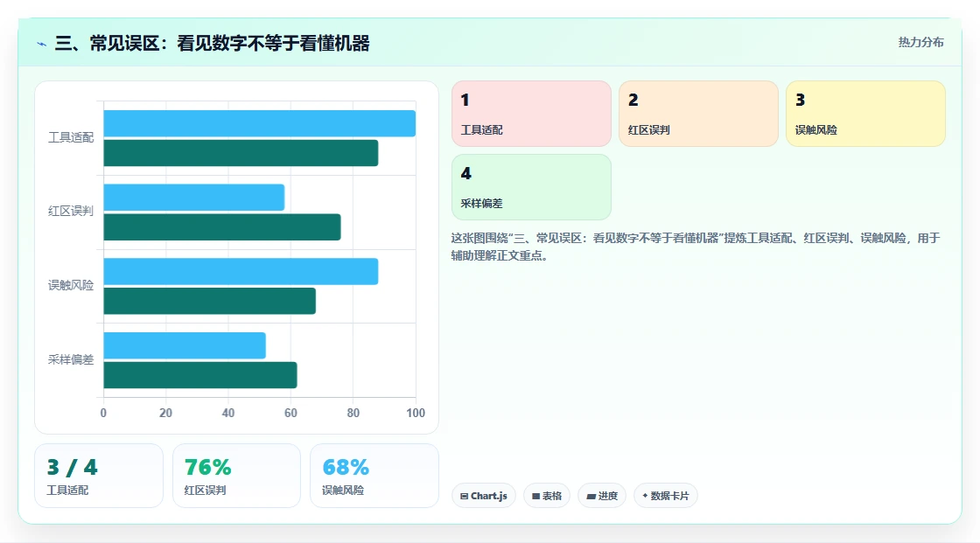Select card 3 误触风险

[865, 114]
